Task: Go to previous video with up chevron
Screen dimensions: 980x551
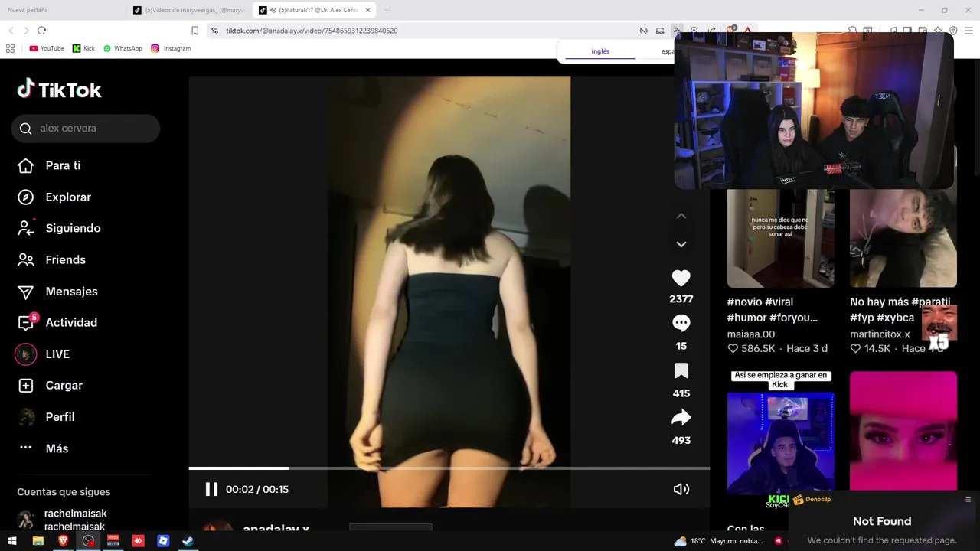Action: 681,216
